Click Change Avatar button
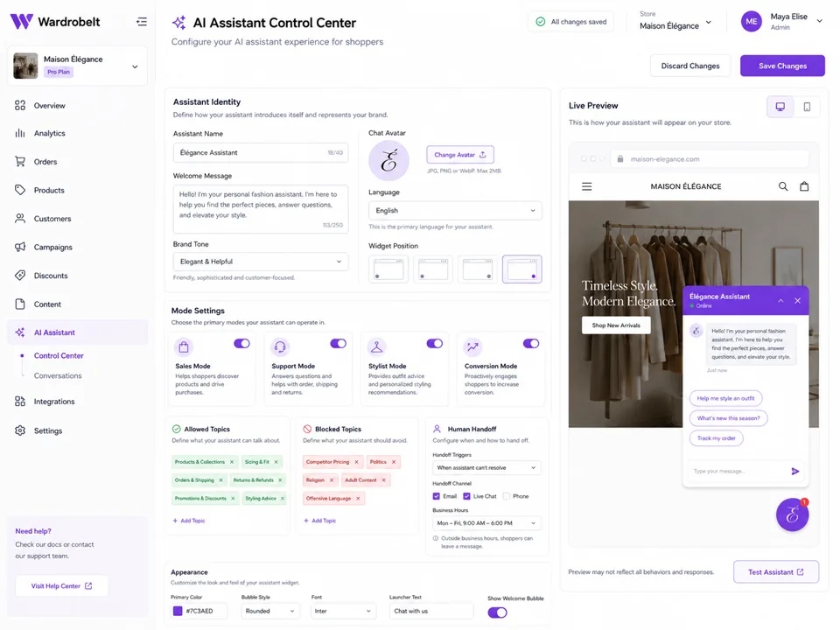Viewport: 840px width, 630px height. [x=460, y=155]
